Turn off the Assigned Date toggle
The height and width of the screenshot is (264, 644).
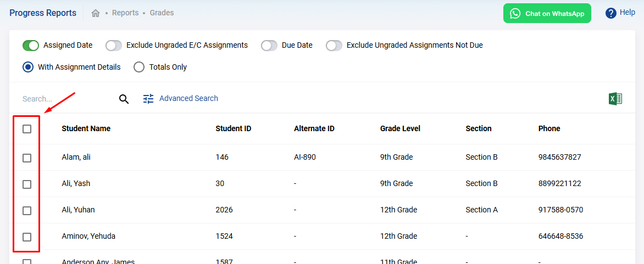[x=31, y=46]
